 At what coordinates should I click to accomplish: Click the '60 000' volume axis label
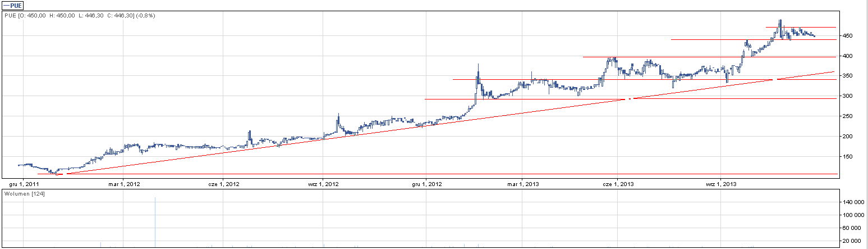851,228
